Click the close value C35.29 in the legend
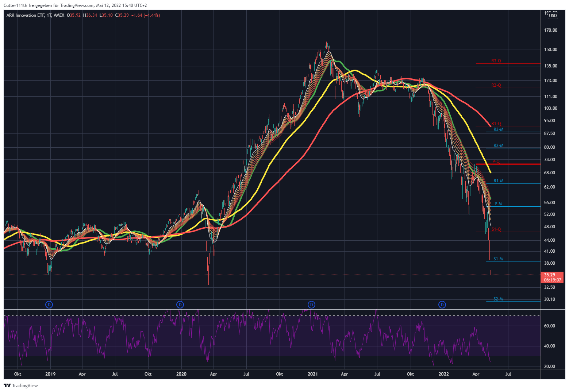The image size is (569, 392). click(x=122, y=15)
